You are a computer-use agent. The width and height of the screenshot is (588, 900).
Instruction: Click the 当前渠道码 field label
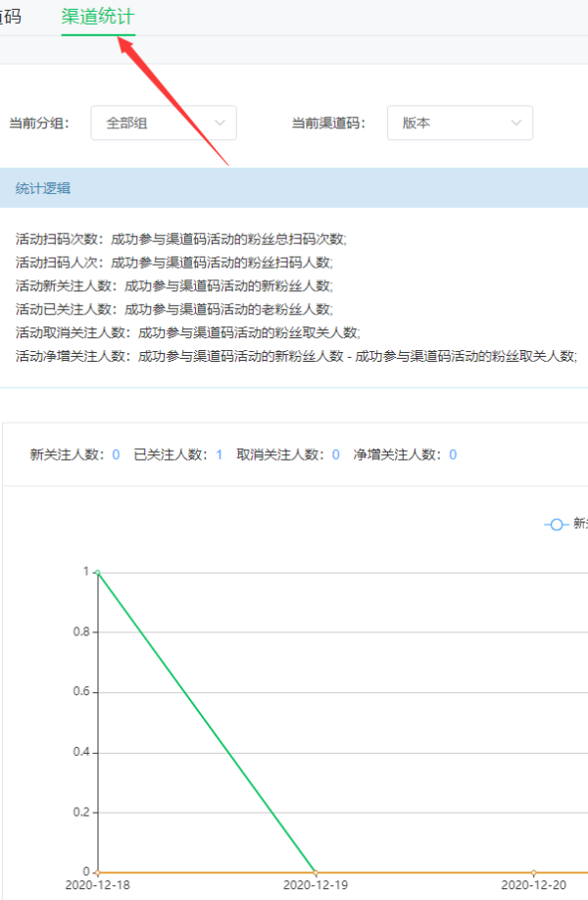point(327,124)
